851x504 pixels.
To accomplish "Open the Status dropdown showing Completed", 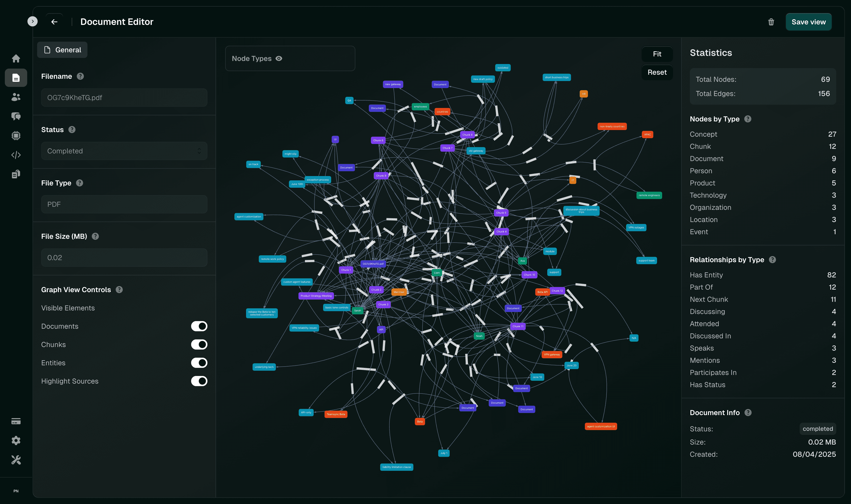I will [x=124, y=151].
